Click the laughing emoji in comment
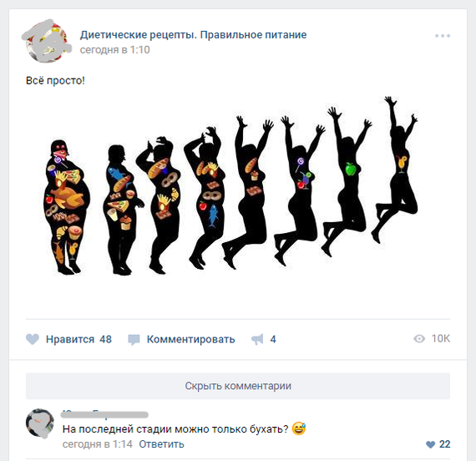Image resolution: width=476 pixels, height=461 pixels. click(x=299, y=428)
